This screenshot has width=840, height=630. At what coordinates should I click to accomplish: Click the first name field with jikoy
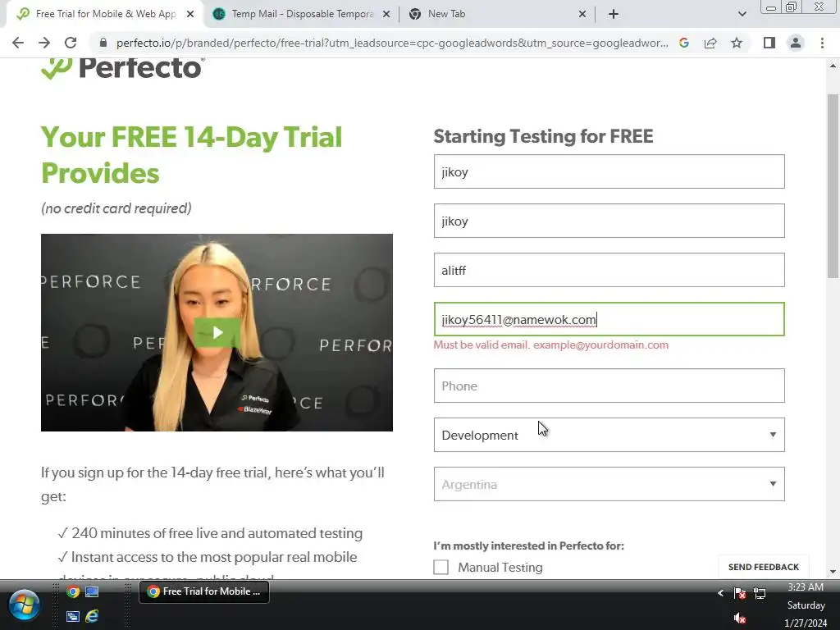[609, 171]
